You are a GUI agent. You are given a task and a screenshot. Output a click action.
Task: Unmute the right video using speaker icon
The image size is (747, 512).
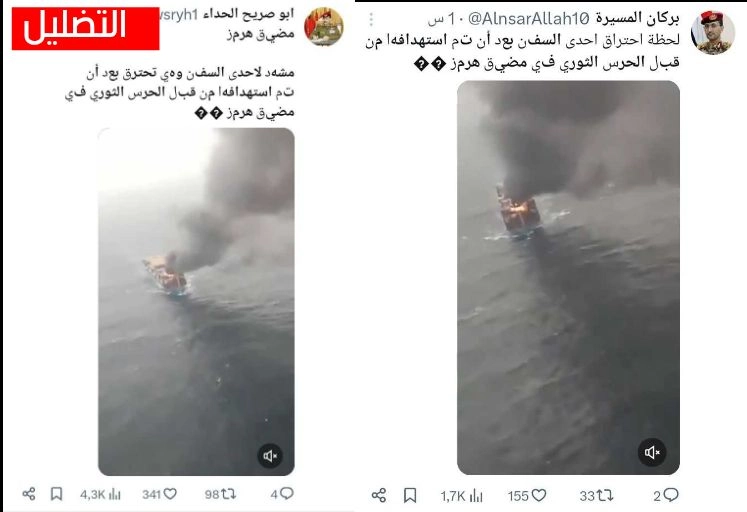(652, 452)
